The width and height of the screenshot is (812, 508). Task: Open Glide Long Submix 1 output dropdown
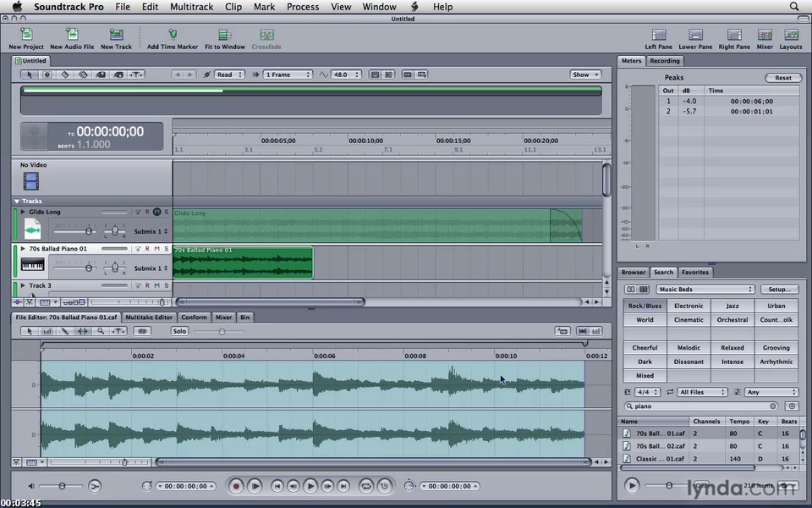click(151, 232)
